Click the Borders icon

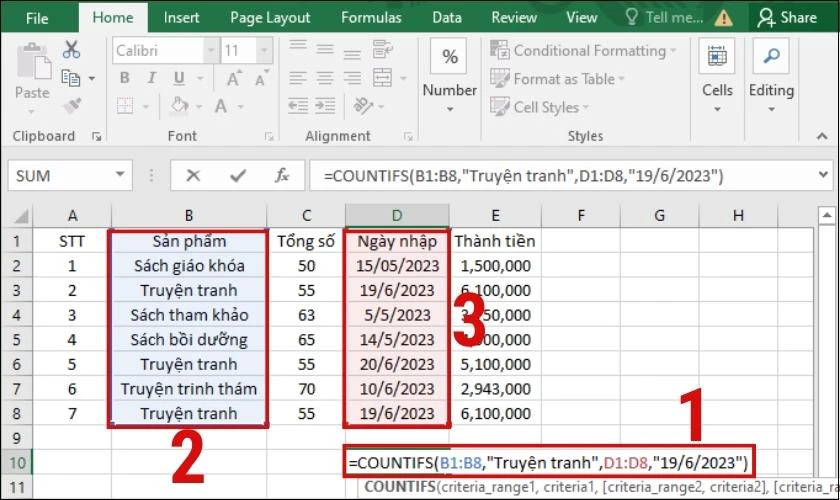point(125,106)
